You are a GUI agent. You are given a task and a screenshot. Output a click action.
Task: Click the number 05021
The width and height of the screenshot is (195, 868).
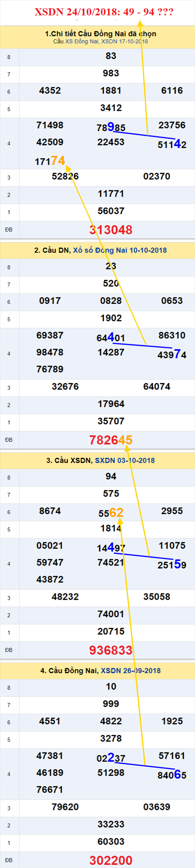(50, 545)
